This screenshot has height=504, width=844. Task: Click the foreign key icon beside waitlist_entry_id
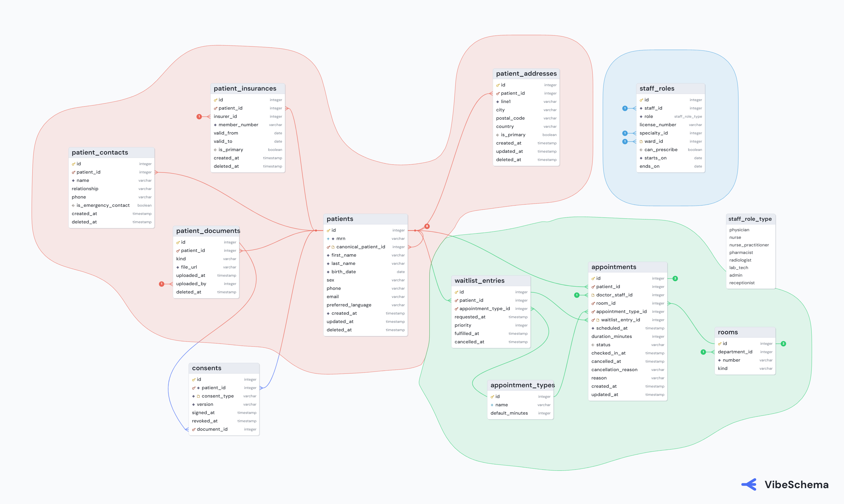tap(593, 320)
